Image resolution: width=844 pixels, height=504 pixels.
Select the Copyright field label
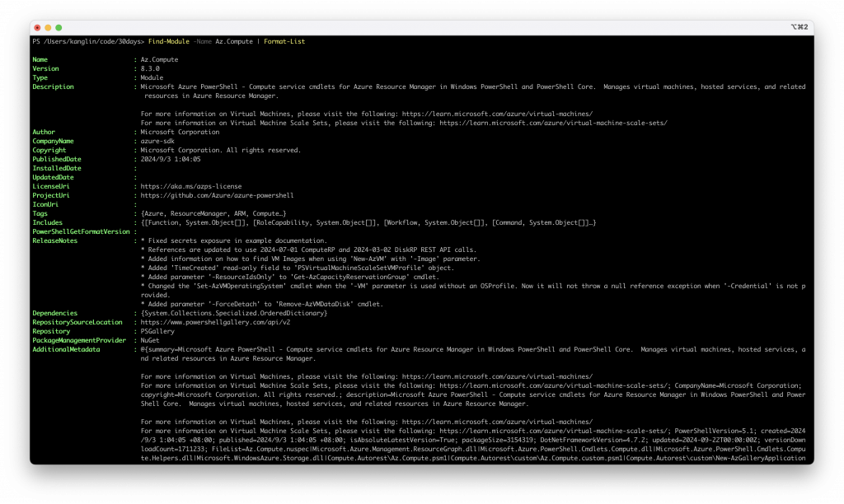coord(49,150)
